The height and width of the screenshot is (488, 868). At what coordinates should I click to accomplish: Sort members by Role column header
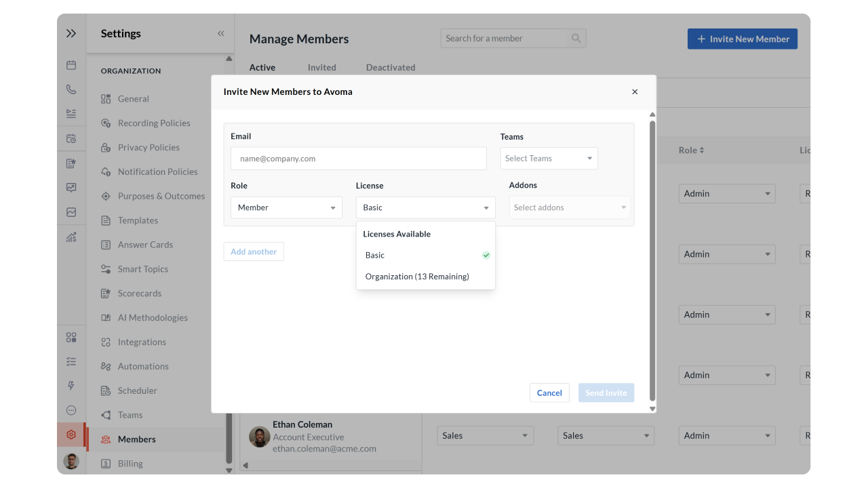click(x=692, y=150)
